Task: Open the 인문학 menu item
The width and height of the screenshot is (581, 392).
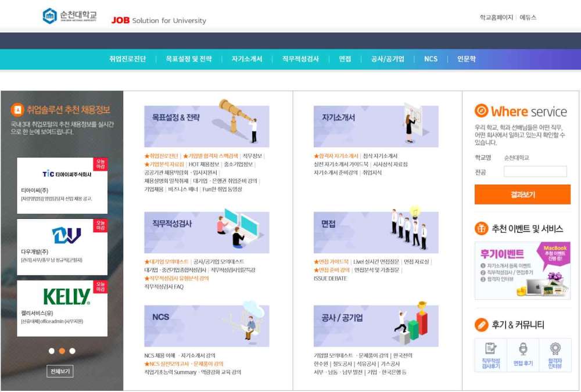Action: coord(466,59)
